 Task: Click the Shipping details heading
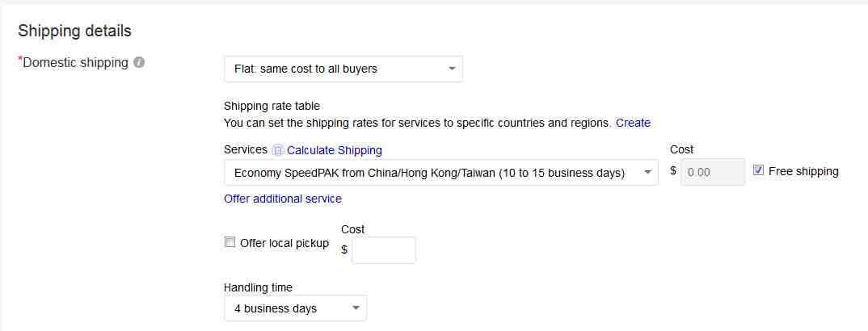[x=74, y=31]
